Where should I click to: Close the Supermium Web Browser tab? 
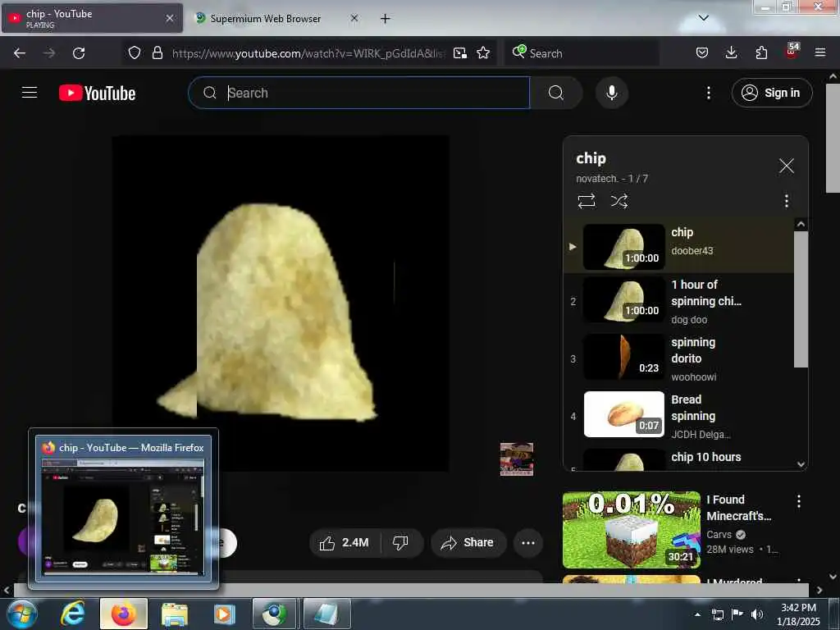[x=354, y=18]
